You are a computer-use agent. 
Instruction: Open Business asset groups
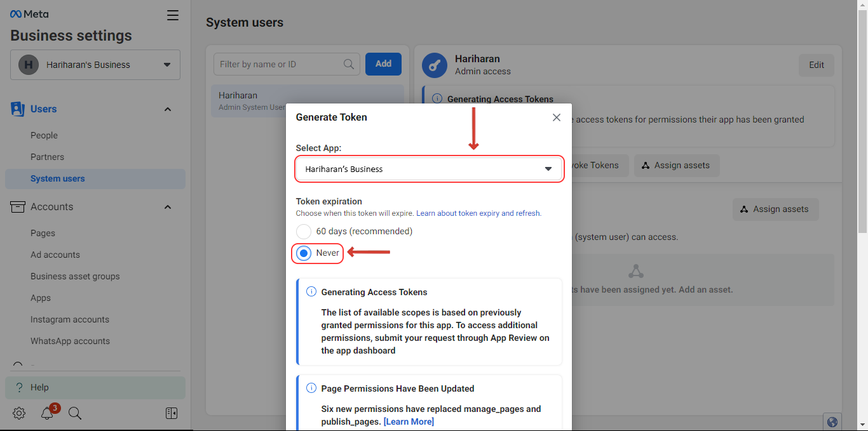point(75,276)
